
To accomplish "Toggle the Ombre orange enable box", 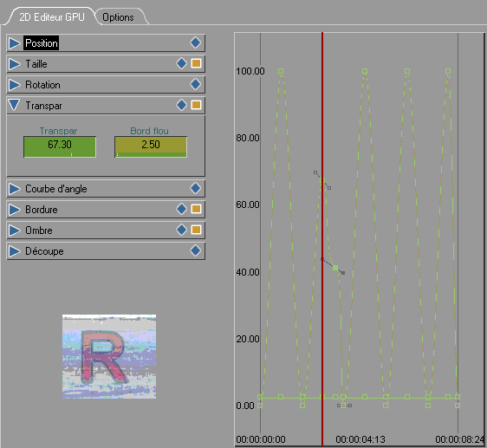I will tap(197, 230).
